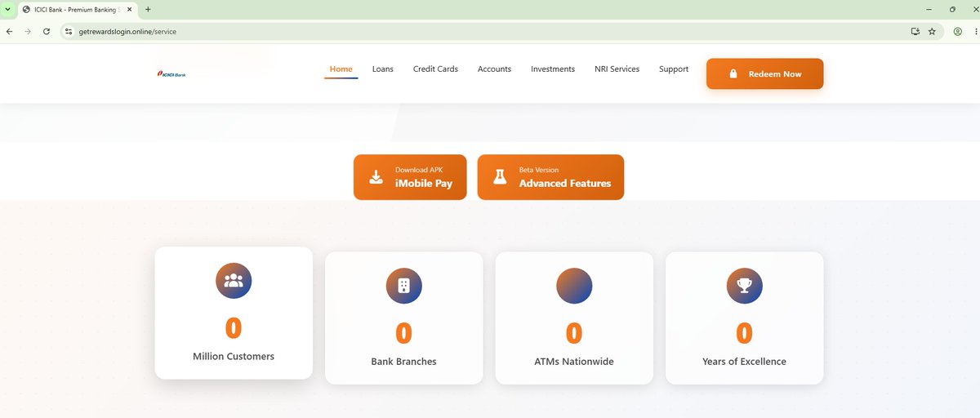Open the Loans menu item
Screen dimensions: 980x418
(x=382, y=69)
